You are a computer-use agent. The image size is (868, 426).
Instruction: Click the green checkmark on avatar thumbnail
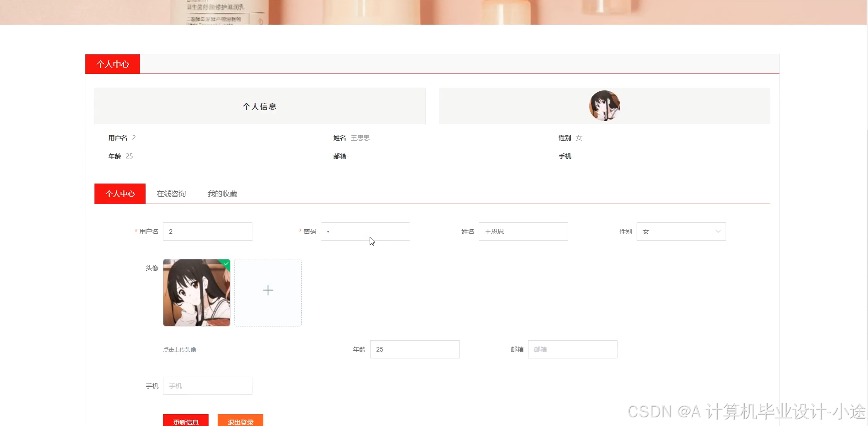(x=226, y=263)
